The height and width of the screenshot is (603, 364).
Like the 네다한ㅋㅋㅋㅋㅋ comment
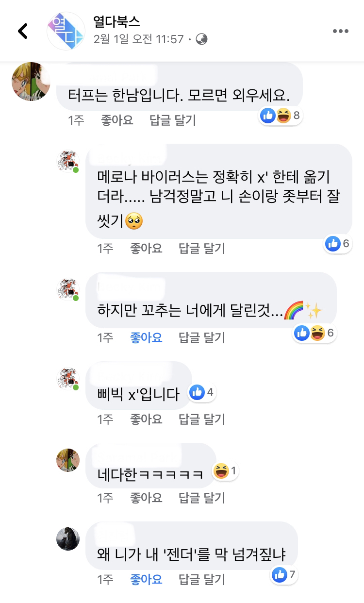pyautogui.click(x=146, y=498)
